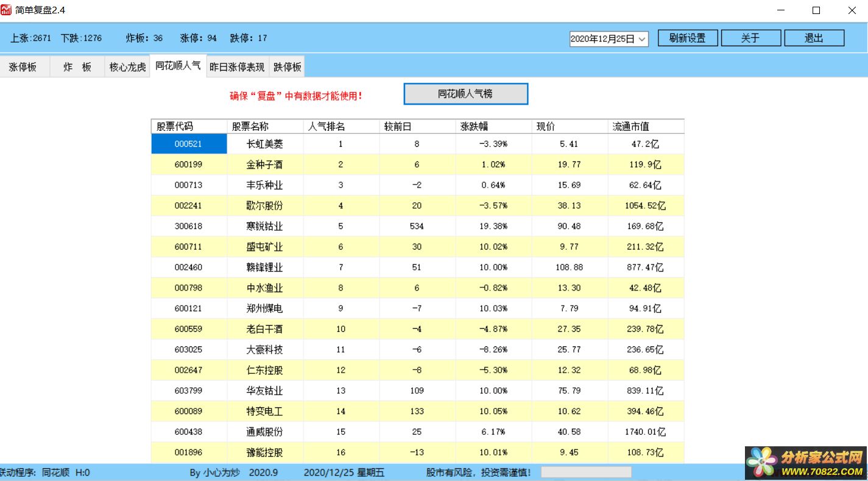Select the 同花顺人气 tab
This screenshot has width=868, height=481.
(178, 66)
